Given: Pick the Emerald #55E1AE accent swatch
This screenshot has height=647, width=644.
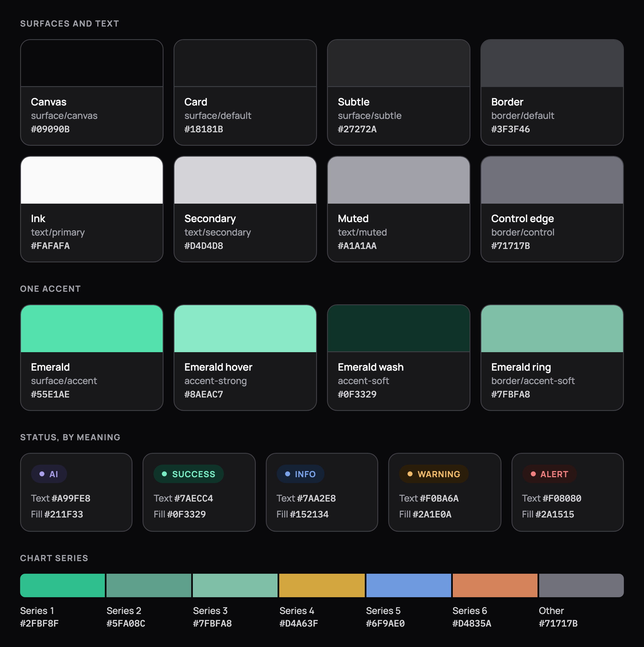Looking at the screenshot, I should (x=92, y=328).
